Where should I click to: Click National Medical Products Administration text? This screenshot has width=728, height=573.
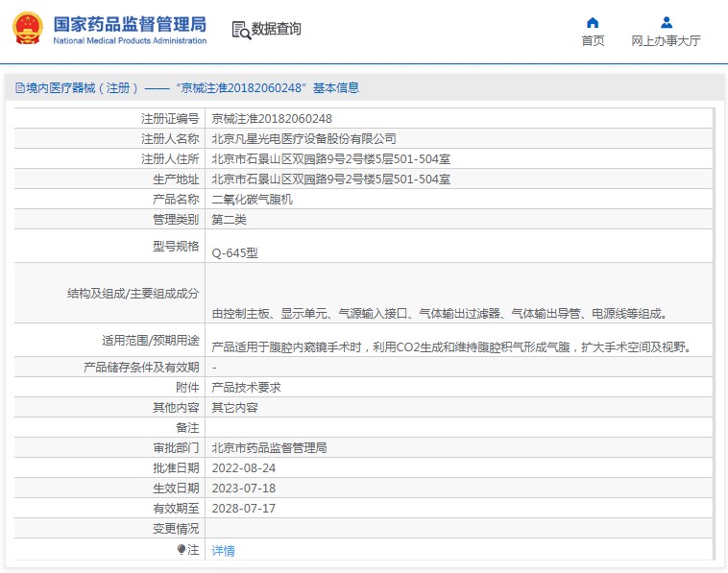pyautogui.click(x=130, y=41)
